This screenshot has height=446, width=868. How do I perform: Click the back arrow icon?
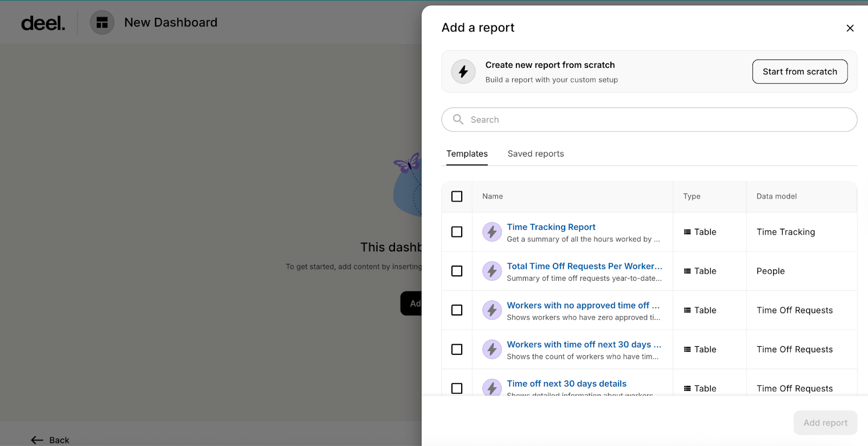(37, 440)
